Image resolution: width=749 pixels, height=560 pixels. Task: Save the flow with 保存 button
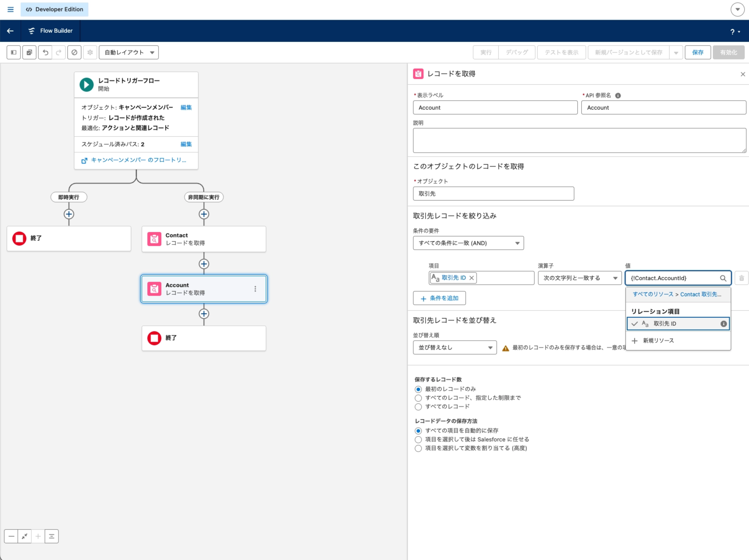(698, 52)
